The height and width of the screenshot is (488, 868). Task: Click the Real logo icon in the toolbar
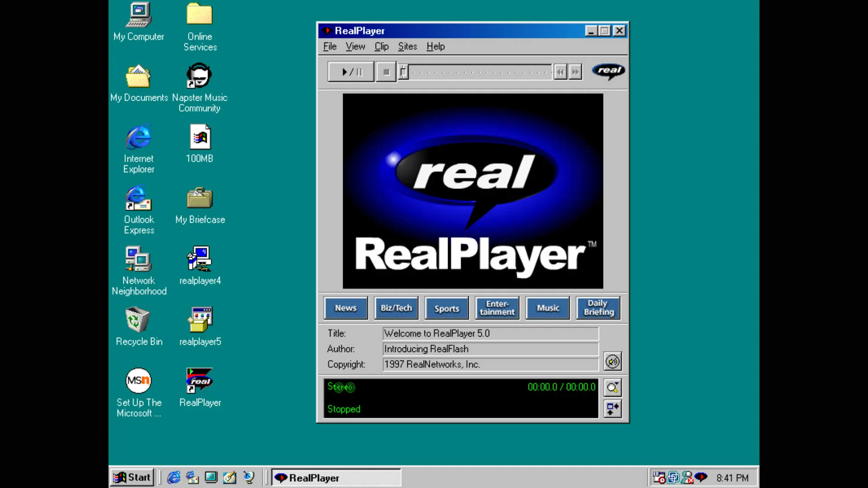point(609,71)
